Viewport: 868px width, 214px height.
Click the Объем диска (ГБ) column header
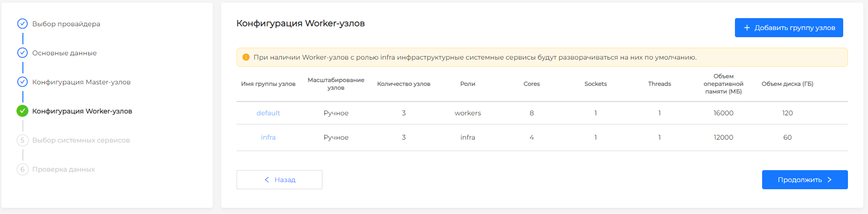point(787,84)
